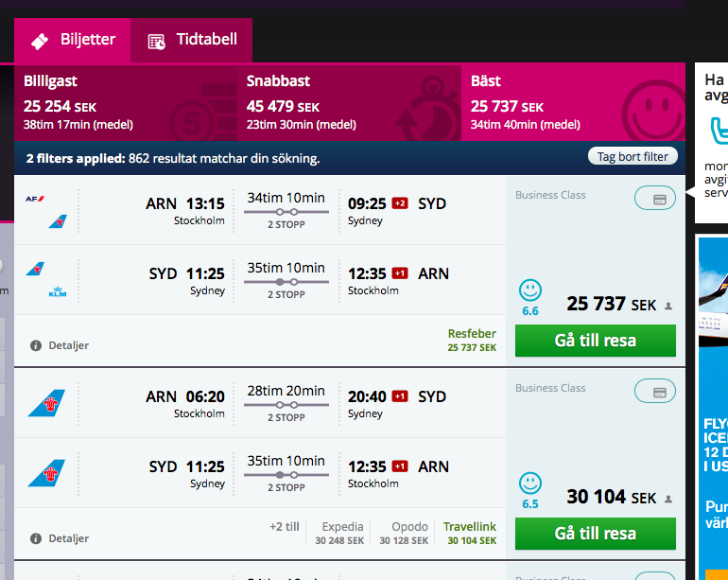Click the Air France logo on first flight

click(37, 199)
